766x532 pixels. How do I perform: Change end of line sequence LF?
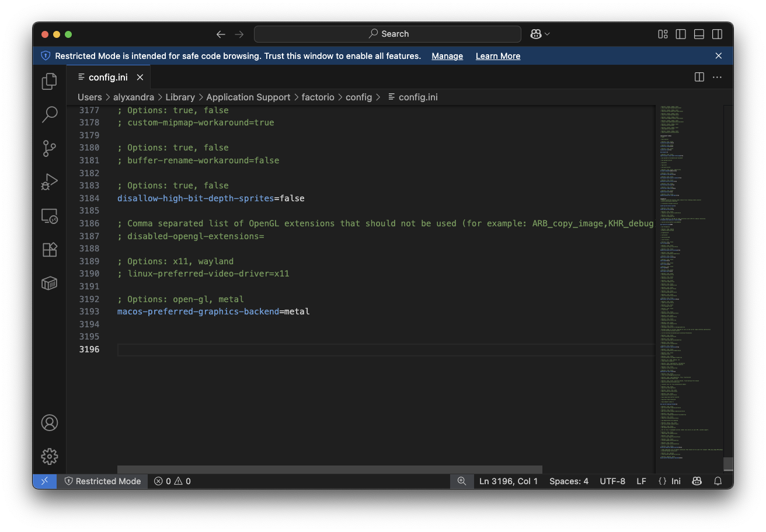point(641,481)
